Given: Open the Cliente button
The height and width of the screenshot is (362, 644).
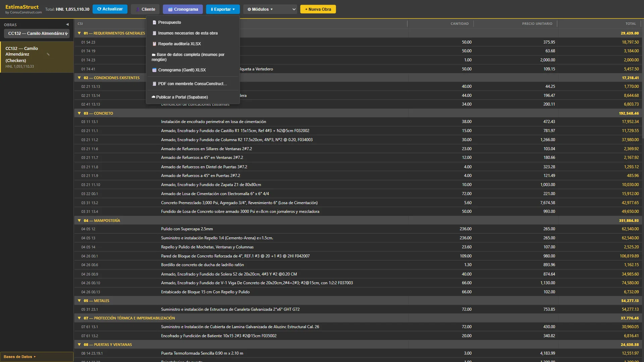Looking at the screenshot, I should click(145, 9).
